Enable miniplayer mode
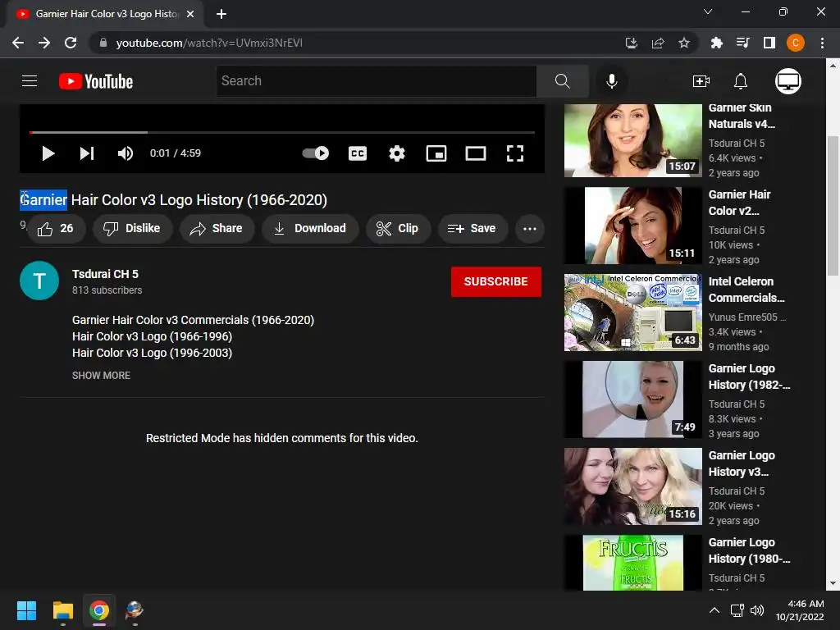Screen dimensions: 840x630 pos(436,153)
